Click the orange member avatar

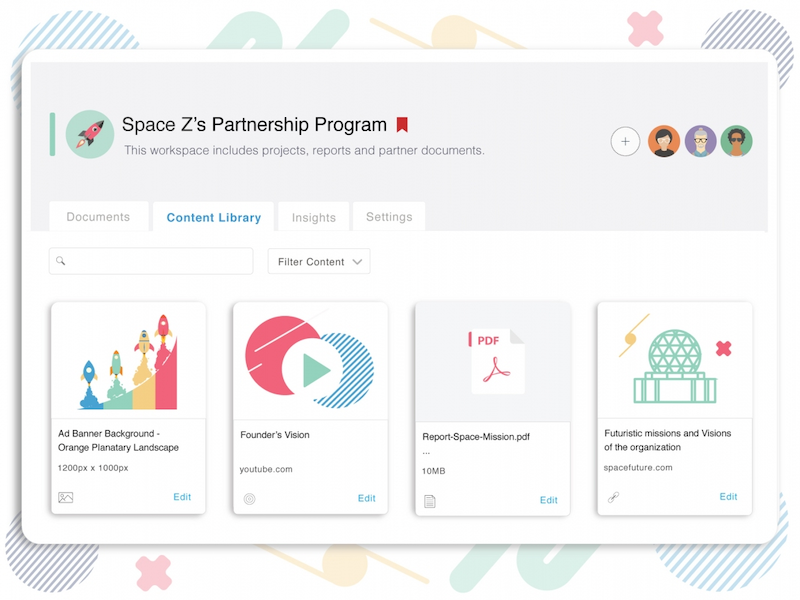click(663, 141)
